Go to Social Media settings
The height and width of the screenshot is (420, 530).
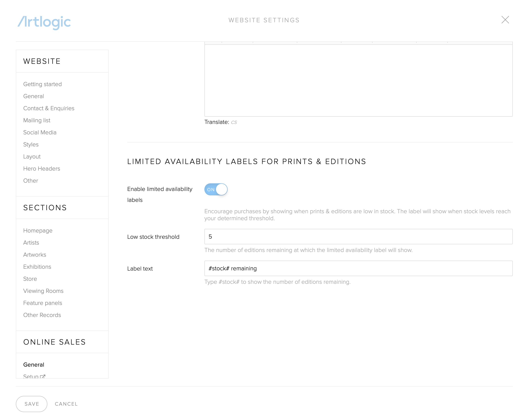coord(40,132)
